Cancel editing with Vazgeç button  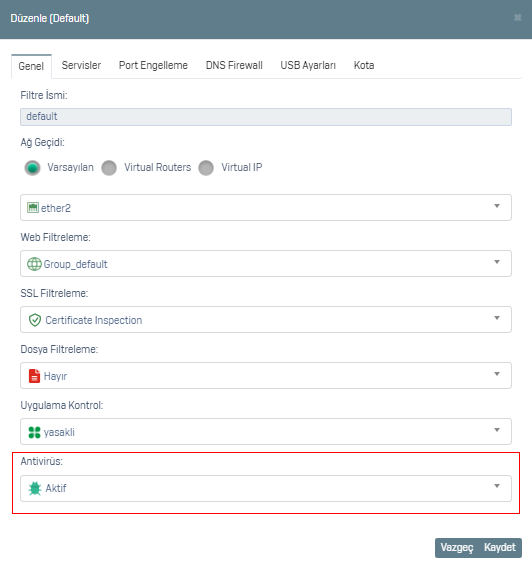[x=457, y=547]
